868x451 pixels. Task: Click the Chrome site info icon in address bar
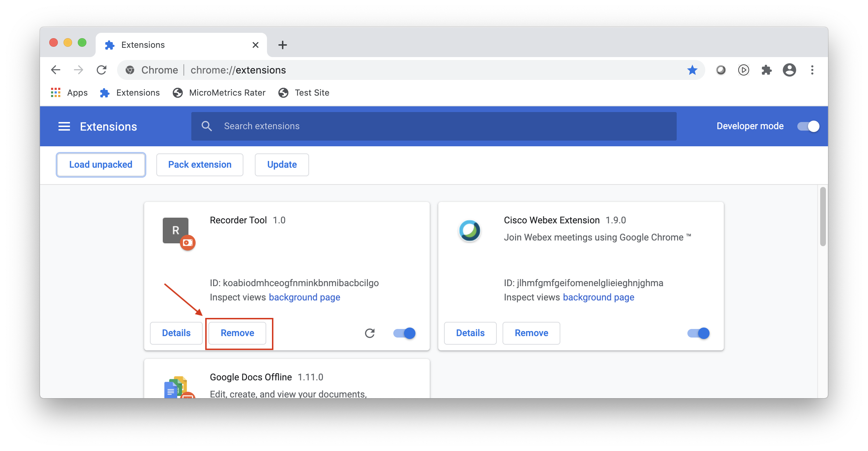click(130, 70)
